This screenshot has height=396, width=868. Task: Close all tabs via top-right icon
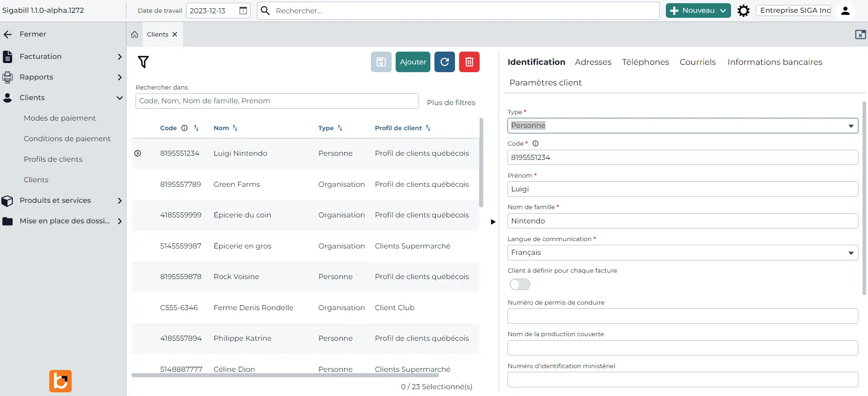(860, 35)
